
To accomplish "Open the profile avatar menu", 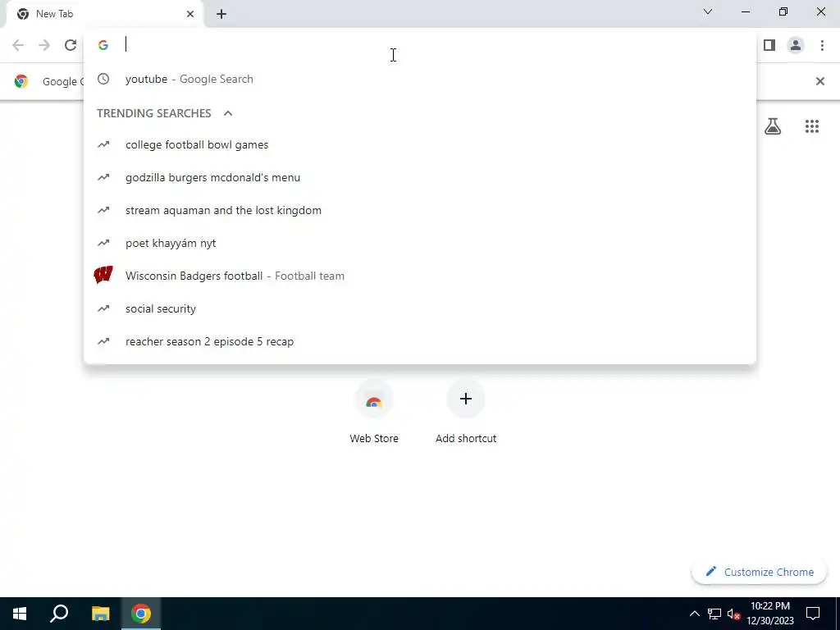I will [796, 45].
